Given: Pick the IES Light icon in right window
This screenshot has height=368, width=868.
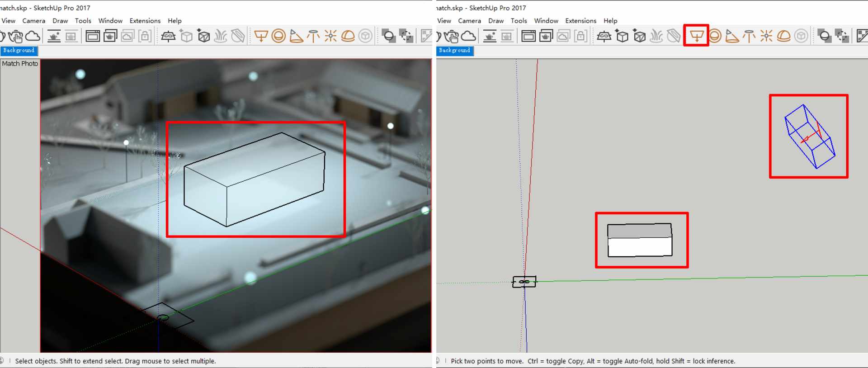Looking at the screenshot, I should coord(749,36).
